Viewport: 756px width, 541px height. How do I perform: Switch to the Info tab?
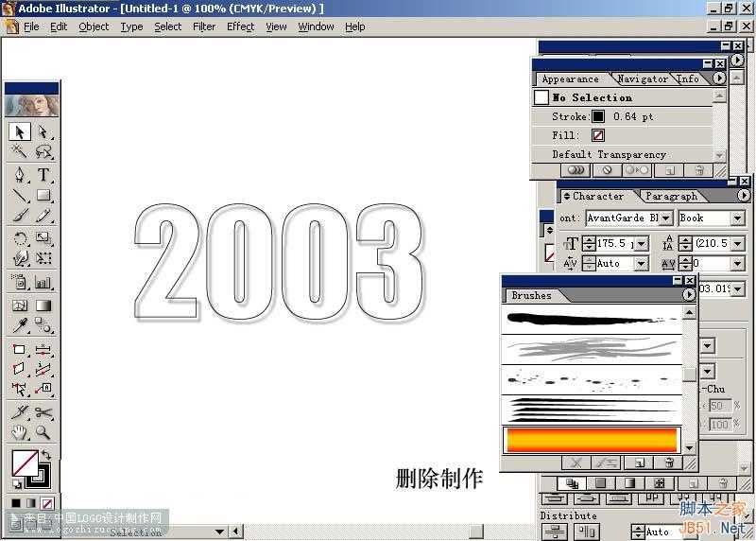(688, 79)
